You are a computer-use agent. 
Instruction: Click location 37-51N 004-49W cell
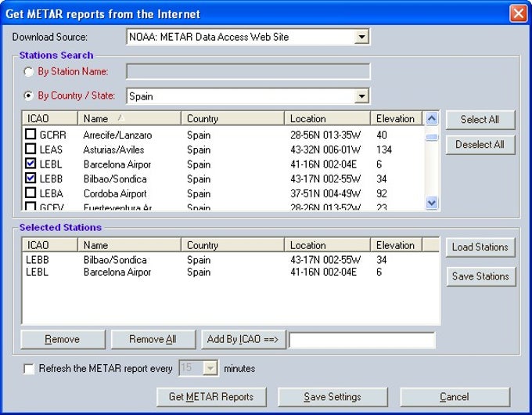point(325,193)
